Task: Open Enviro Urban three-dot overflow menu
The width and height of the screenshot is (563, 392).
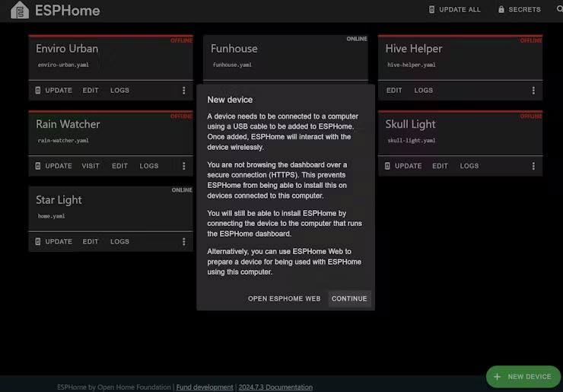Action: click(x=184, y=90)
